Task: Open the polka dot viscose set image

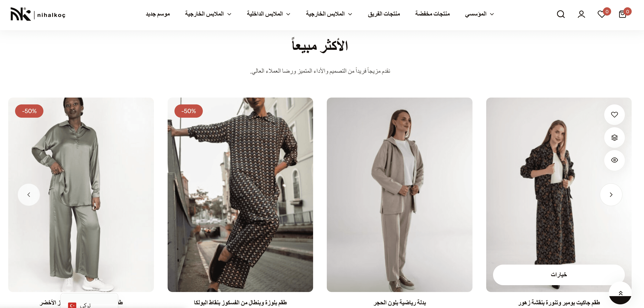Action: point(240,194)
